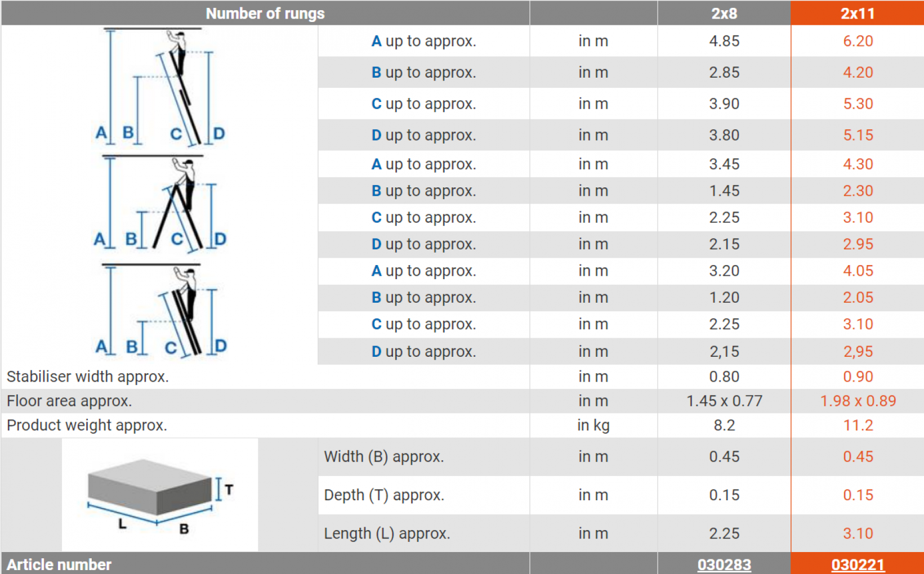Viewport: 924px width, 574px height.
Task: Click the Article number row label
Action: click(59, 564)
